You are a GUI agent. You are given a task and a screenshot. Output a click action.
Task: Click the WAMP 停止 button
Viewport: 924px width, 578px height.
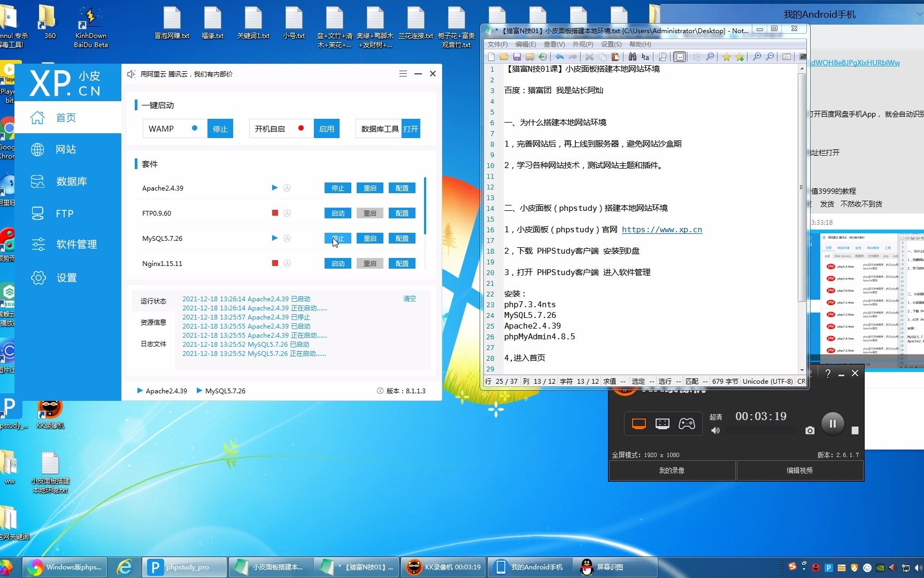pyautogui.click(x=220, y=128)
